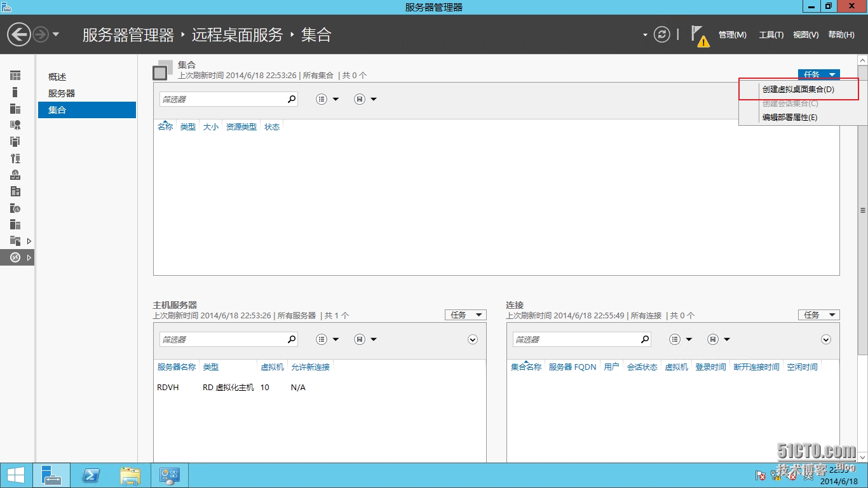Open the wrench-and-server role icon in sidebar
This screenshot has width=868, height=488.
(15, 158)
